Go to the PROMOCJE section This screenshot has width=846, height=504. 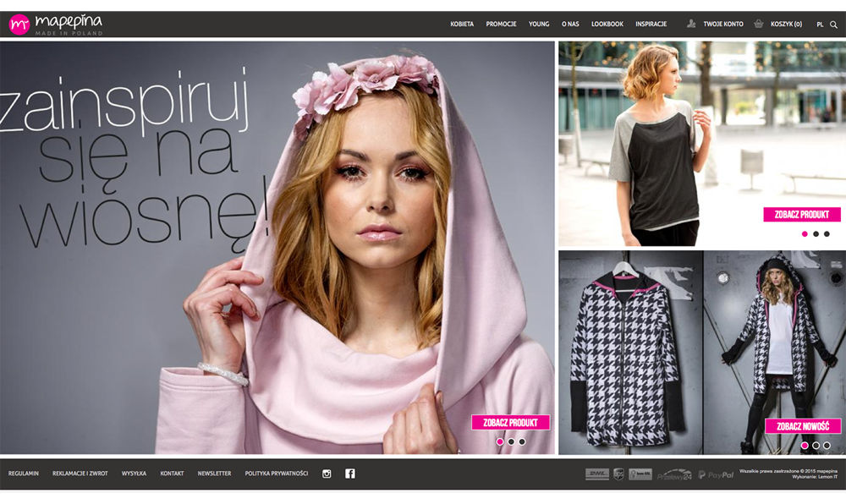(501, 25)
